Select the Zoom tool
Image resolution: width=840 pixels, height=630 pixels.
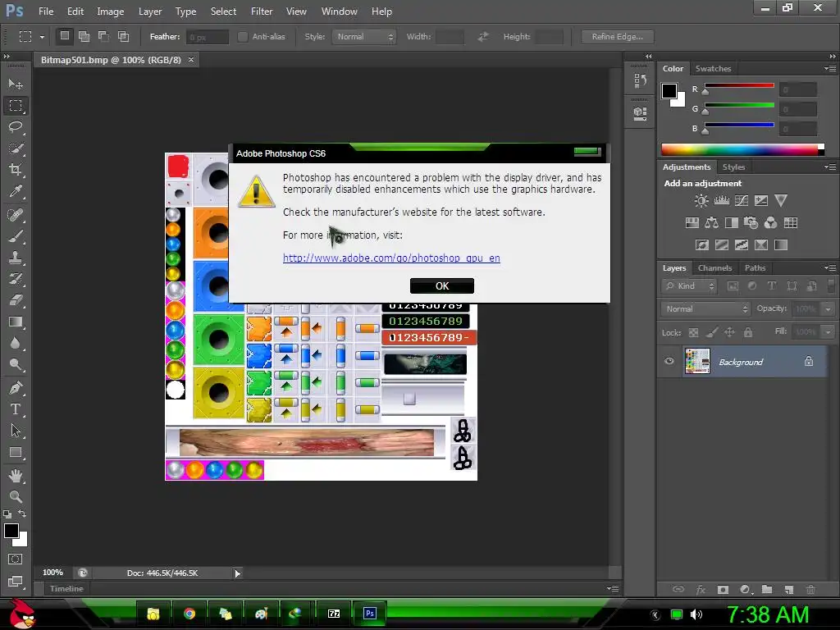pos(16,496)
